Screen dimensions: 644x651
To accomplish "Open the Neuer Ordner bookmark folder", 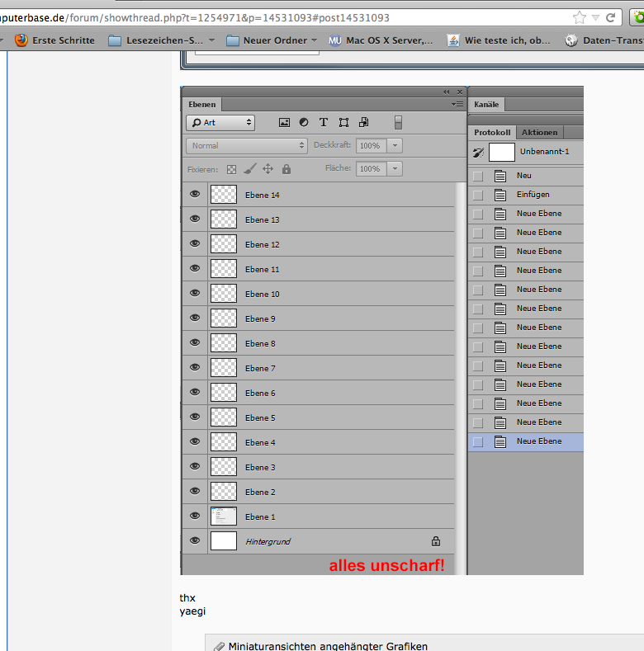I will pyautogui.click(x=272, y=40).
